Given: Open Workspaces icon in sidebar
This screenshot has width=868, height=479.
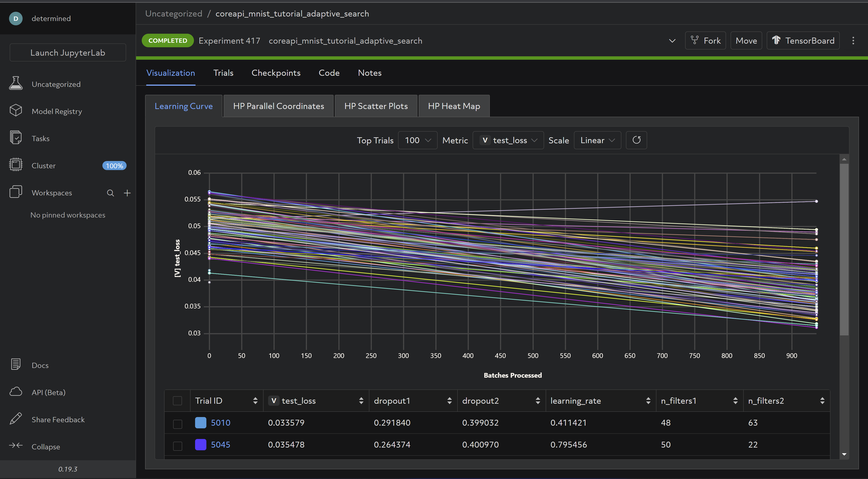Looking at the screenshot, I should (x=16, y=192).
